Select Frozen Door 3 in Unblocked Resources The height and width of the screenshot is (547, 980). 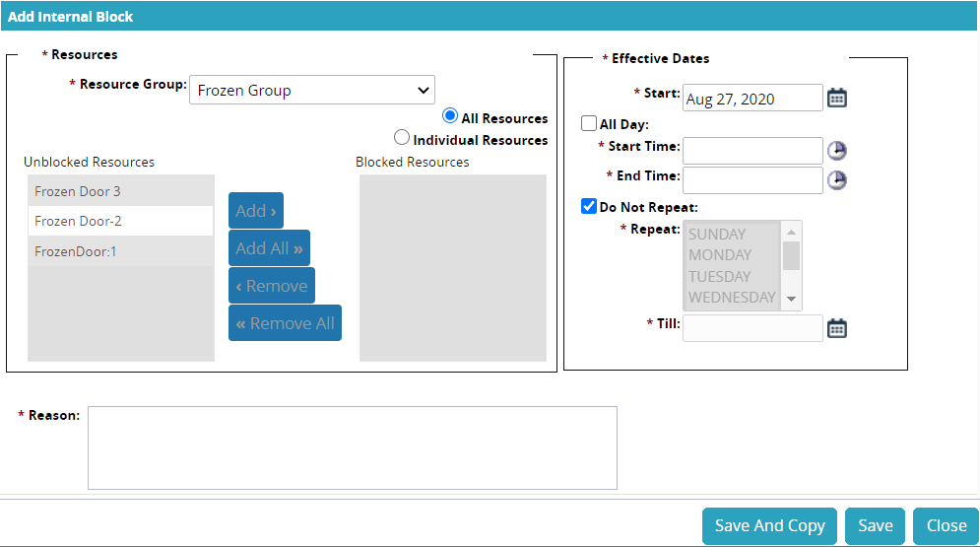(120, 191)
